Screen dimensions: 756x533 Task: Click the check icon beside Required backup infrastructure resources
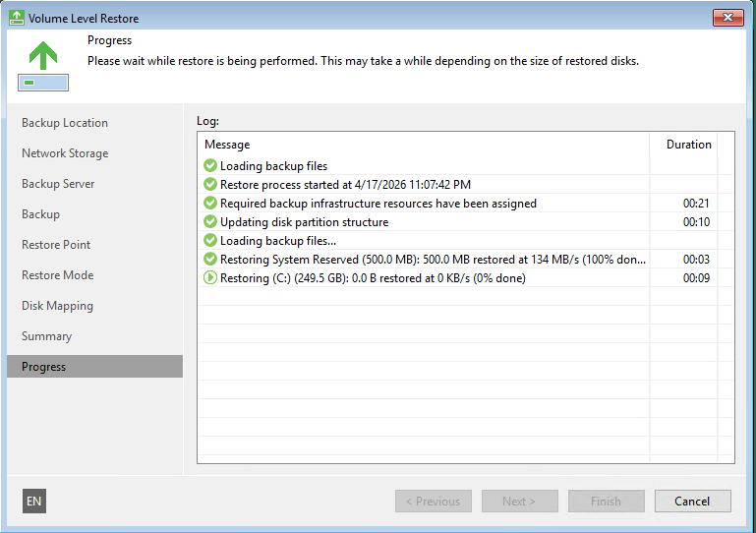coord(210,203)
